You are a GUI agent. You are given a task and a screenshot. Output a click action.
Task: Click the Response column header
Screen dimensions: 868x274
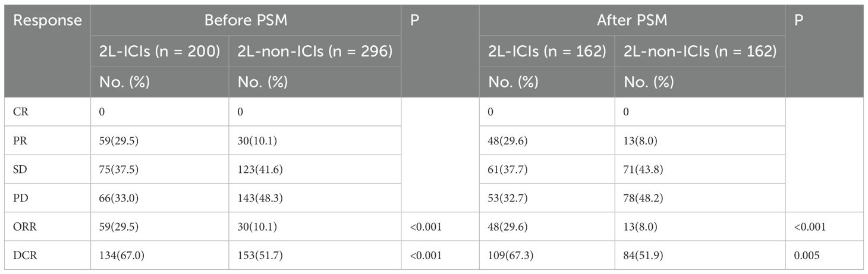pos(48,20)
